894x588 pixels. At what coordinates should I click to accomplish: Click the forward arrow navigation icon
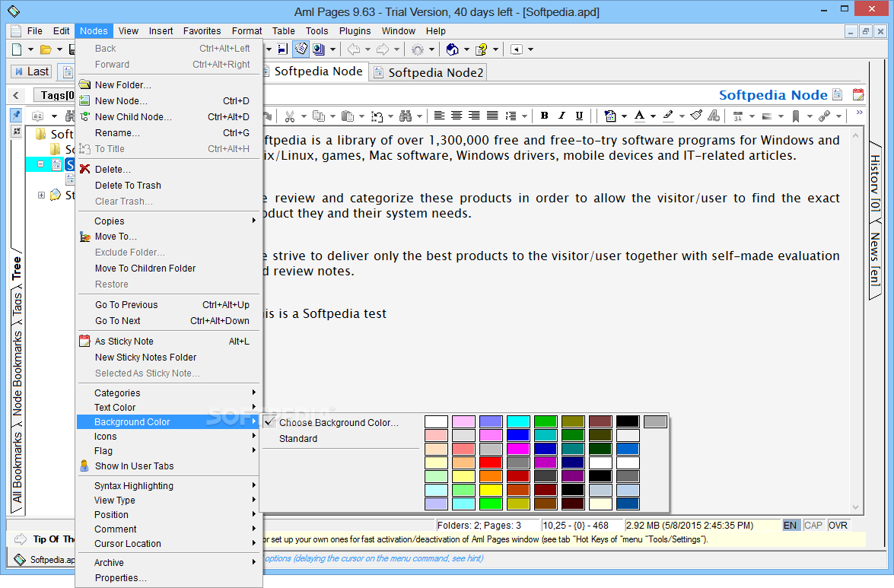click(383, 49)
